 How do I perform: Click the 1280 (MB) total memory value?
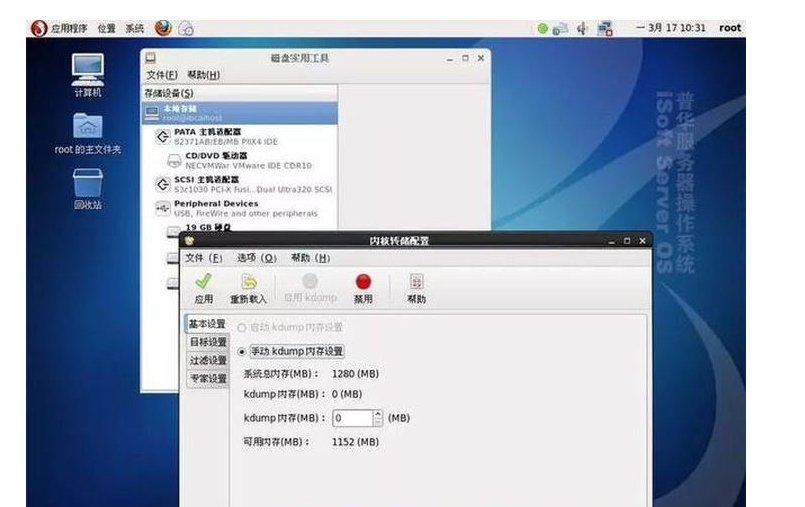pos(355,374)
